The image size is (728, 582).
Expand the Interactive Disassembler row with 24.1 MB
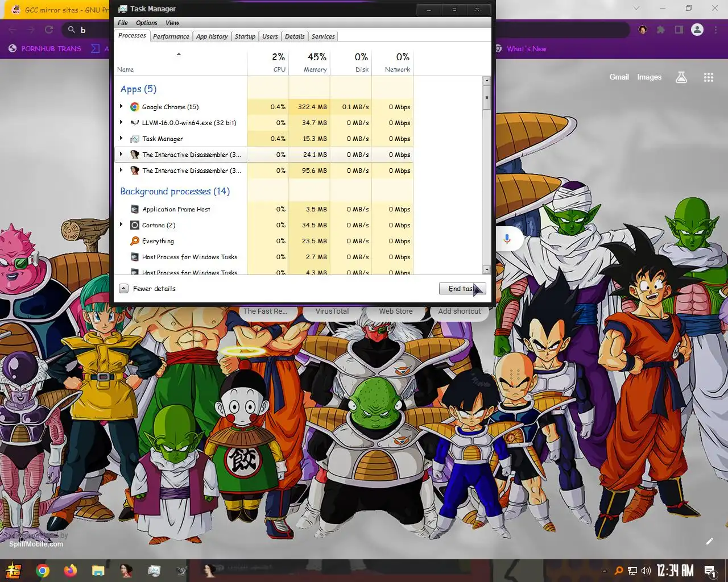pyautogui.click(x=121, y=154)
